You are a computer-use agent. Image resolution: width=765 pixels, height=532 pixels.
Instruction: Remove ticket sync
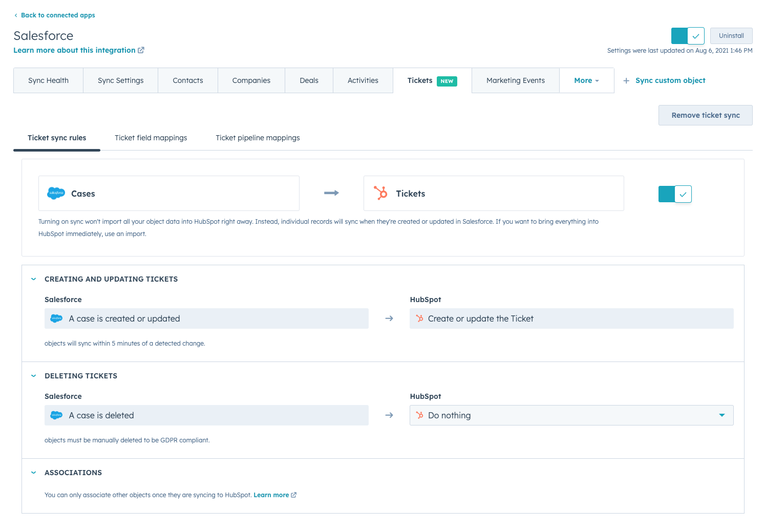click(706, 115)
